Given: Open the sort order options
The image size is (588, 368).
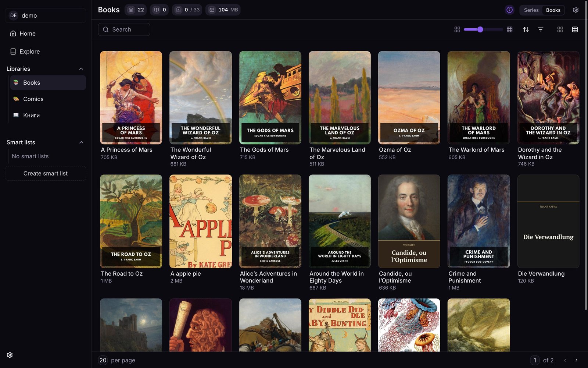Looking at the screenshot, I should [526, 29].
